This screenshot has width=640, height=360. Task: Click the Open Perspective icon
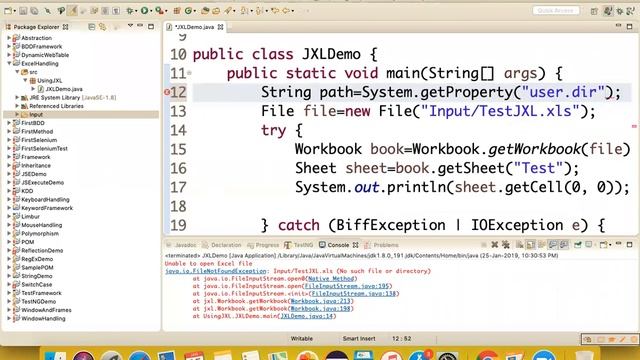tap(594, 11)
